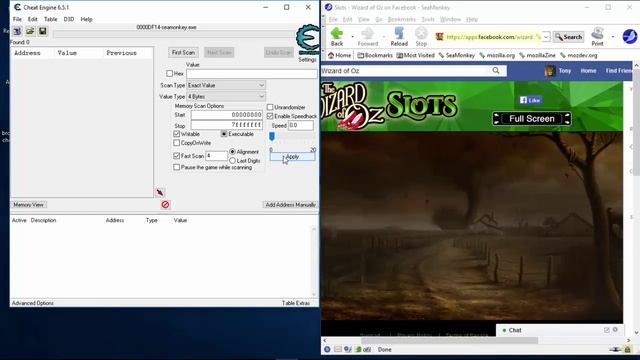640x360 pixels.
Task: Select the Last Digits radio button
Action: [x=232, y=161]
